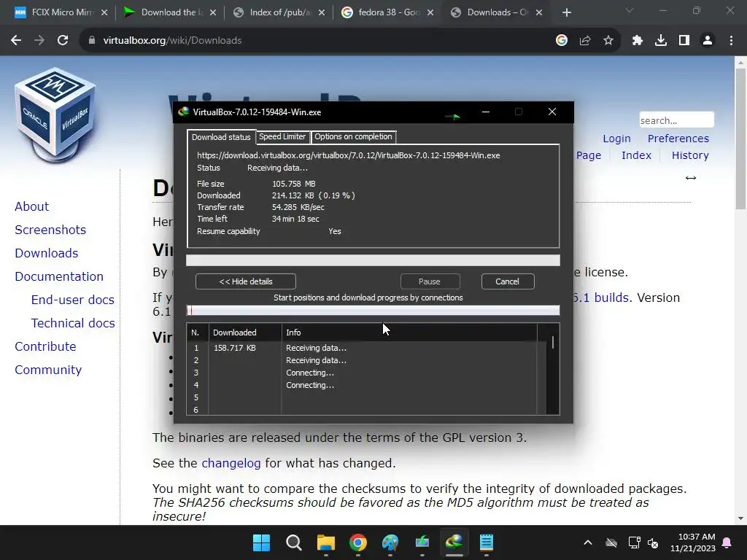
Task: Open End-user docs link
Action: (x=73, y=300)
